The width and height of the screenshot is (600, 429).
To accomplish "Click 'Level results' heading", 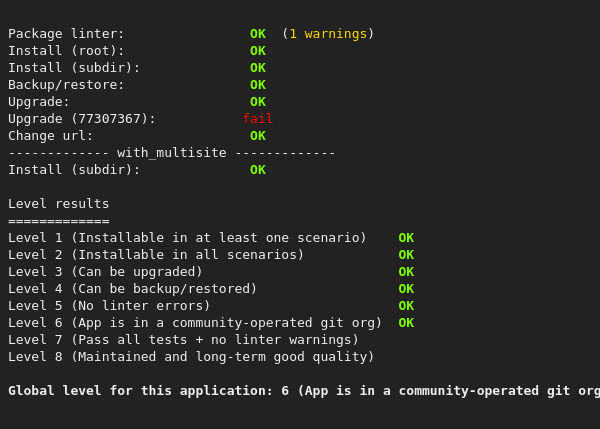I will (x=59, y=204).
